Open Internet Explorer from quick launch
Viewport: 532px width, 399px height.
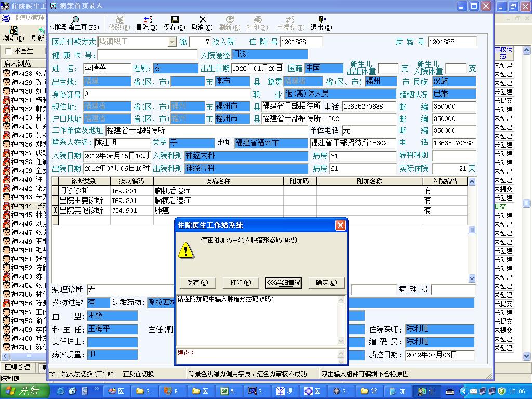61,391
